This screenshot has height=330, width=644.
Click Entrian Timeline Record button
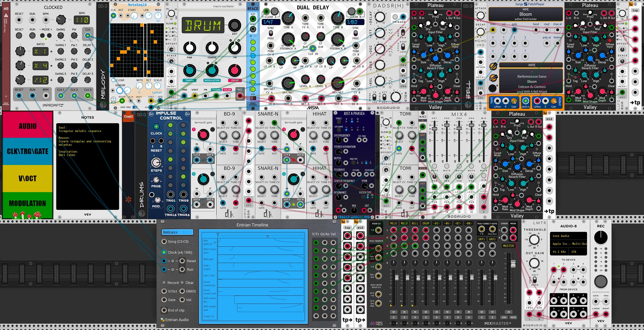point(164,282)
